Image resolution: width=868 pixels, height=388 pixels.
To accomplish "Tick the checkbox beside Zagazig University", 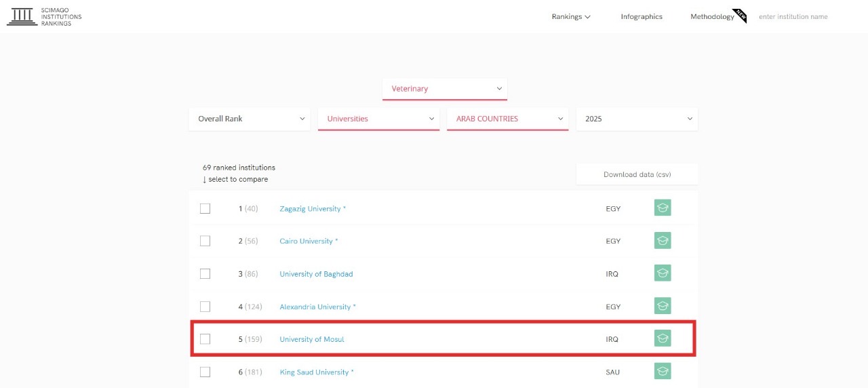I will 205,209.
